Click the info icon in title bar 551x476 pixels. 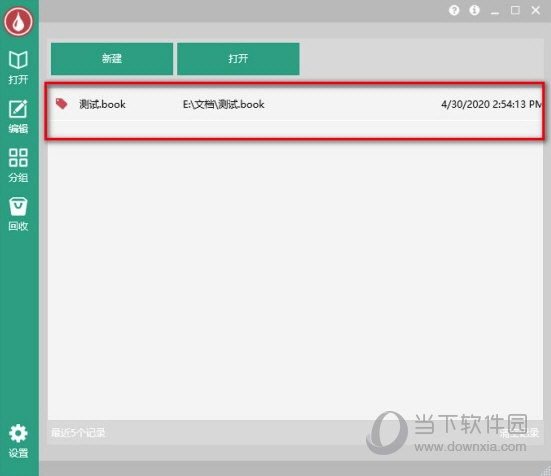(x=474, y=10)
